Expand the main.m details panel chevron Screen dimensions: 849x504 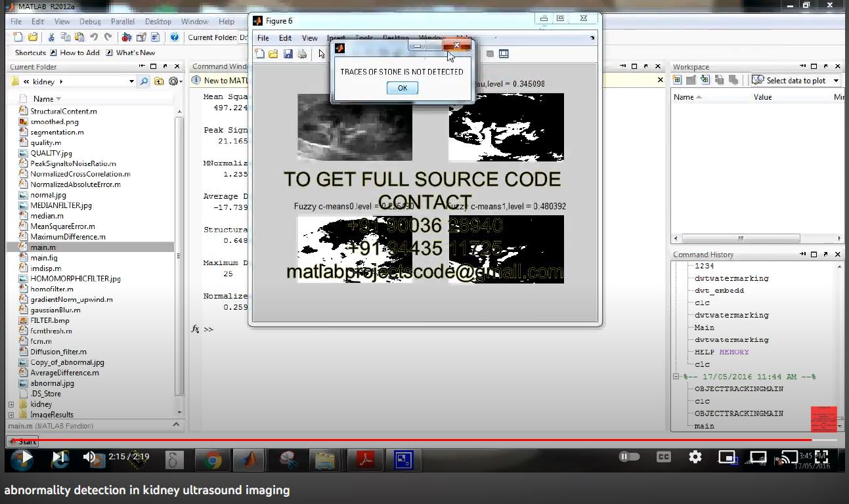[x=176, y=425]
